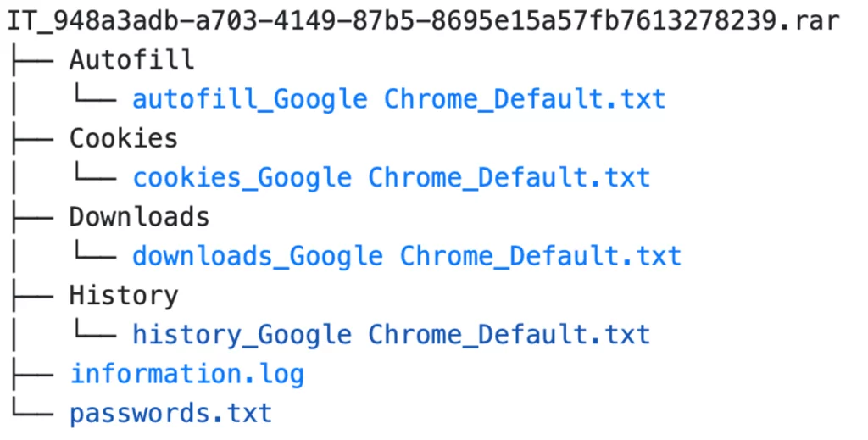The image size is (868, 440).
Task: Select the Downloads folder
Action: pyautogui.click(x=139, y=217)
